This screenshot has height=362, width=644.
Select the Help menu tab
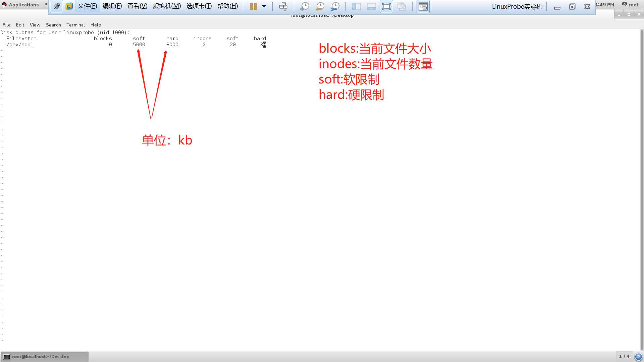tap(96, 25)
